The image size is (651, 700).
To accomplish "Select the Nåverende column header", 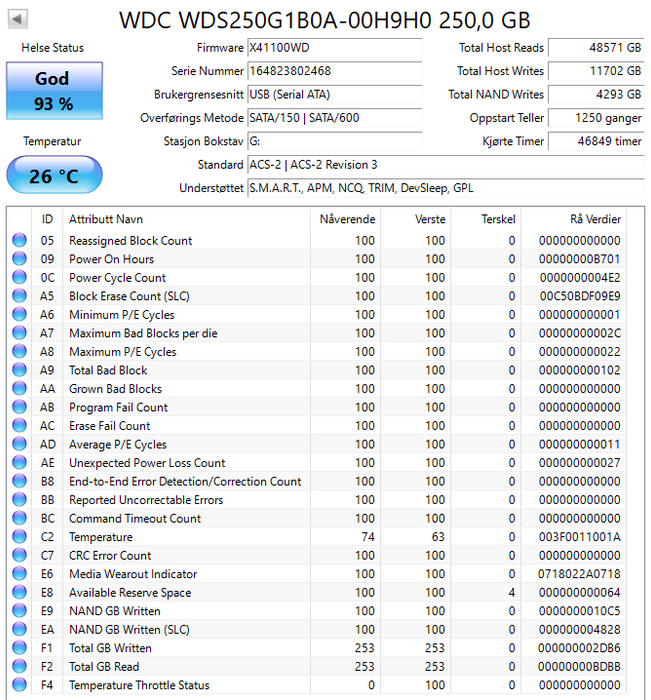I will (347, 219).
